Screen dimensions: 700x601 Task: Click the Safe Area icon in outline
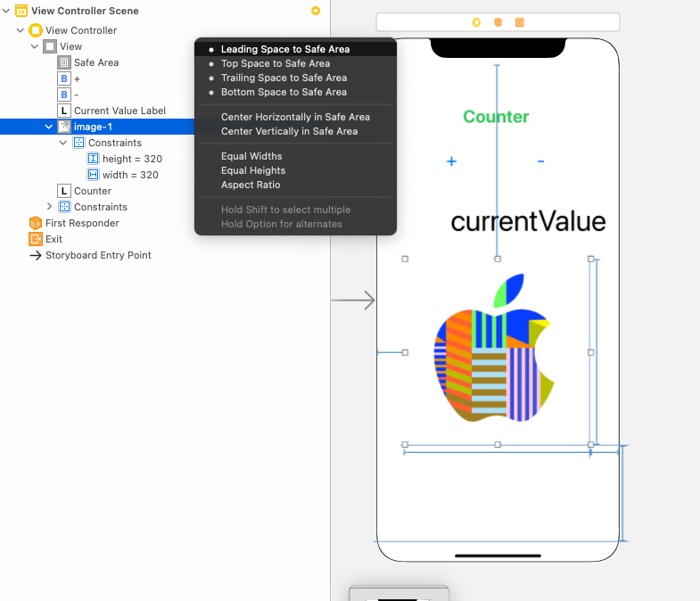click(x=64, y=62)
